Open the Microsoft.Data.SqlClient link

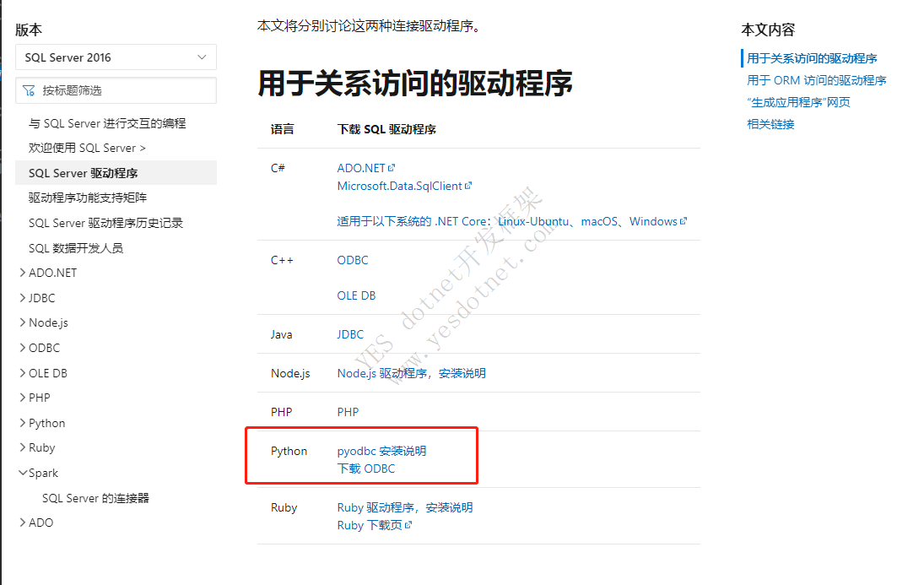tap(399, 186)
